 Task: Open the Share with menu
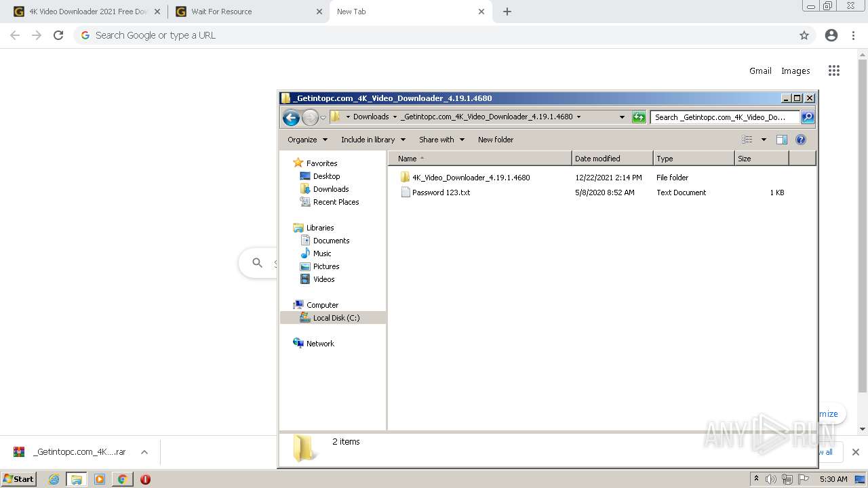pyautogui.click(x=441, y=140)
